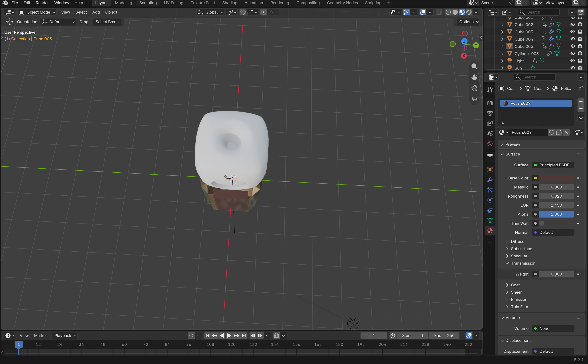Open the Render properties tab icon
This screenshot has height=364, width=588.
coord(490,103)
